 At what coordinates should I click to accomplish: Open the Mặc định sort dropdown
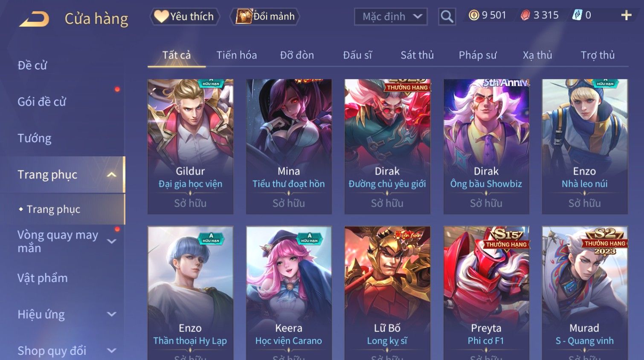(391, 17)
